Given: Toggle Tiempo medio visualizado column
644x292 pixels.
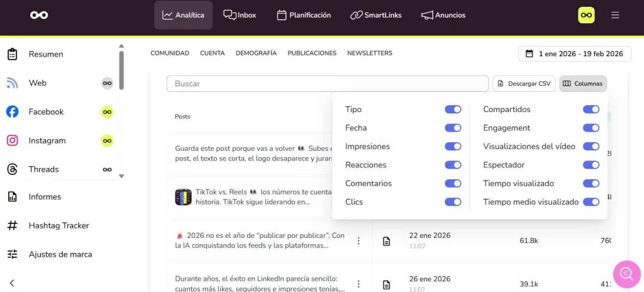Looking at the screenshot, I should point(591,202).
